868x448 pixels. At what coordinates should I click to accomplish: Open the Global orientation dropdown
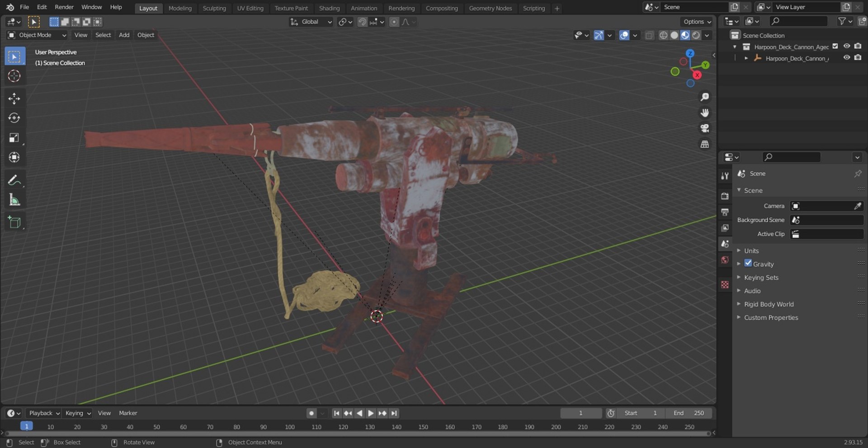tap(311, 22)
